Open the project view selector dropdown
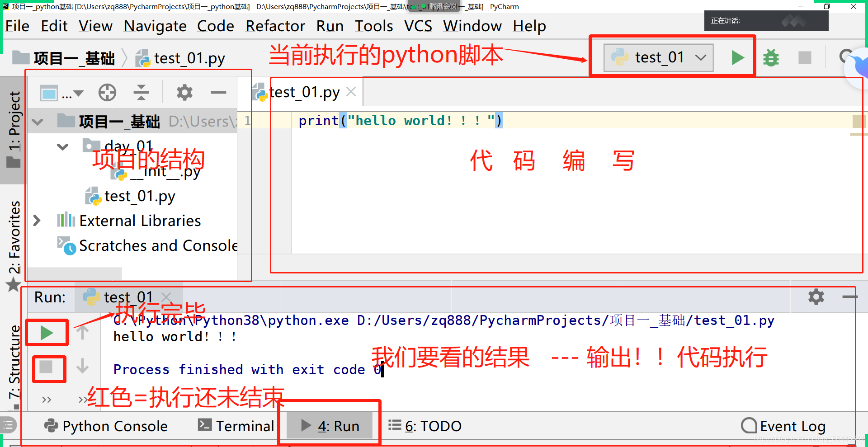Screen dimensions: 868x447 point(61,93)
